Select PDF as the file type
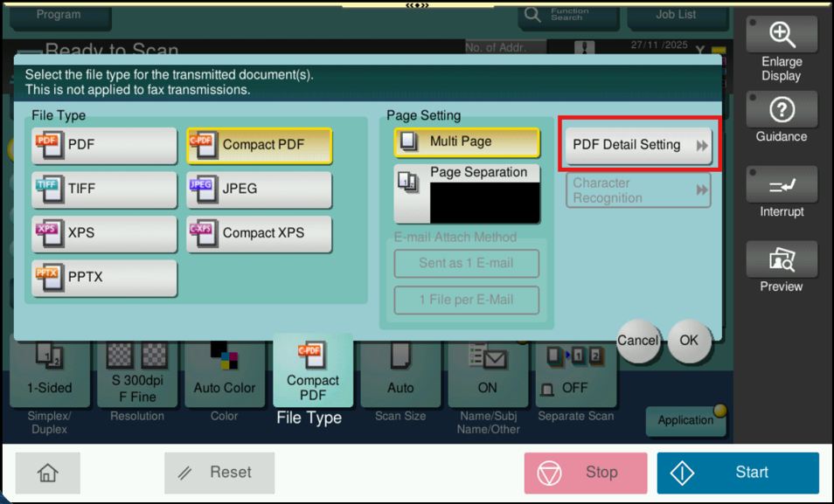The width and height of the screenshot is (834, 504). [104, 145]
